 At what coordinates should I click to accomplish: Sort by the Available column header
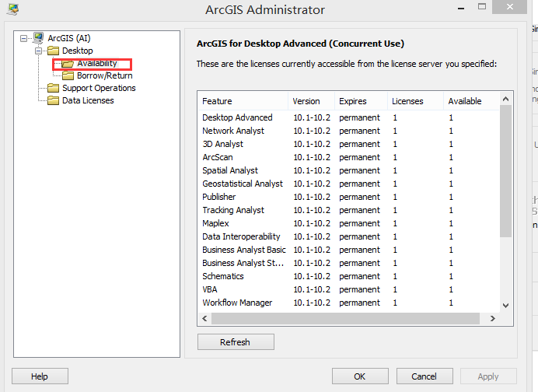[471, 101]
